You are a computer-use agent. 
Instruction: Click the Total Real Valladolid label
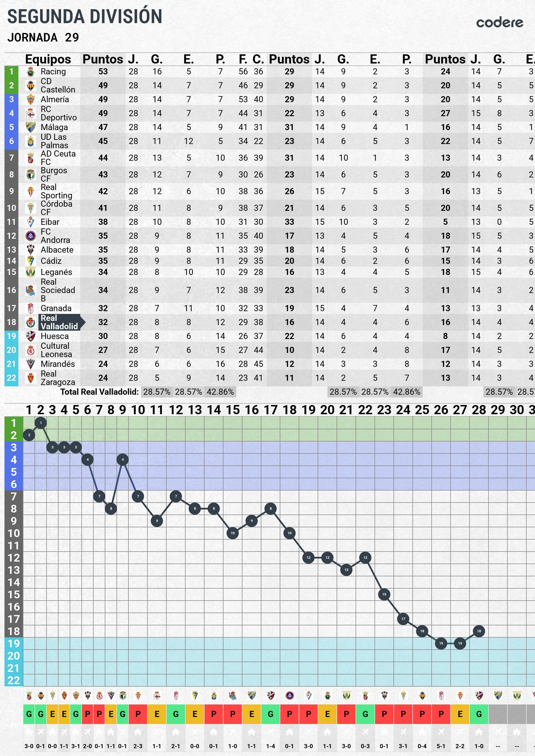[99, 392]
